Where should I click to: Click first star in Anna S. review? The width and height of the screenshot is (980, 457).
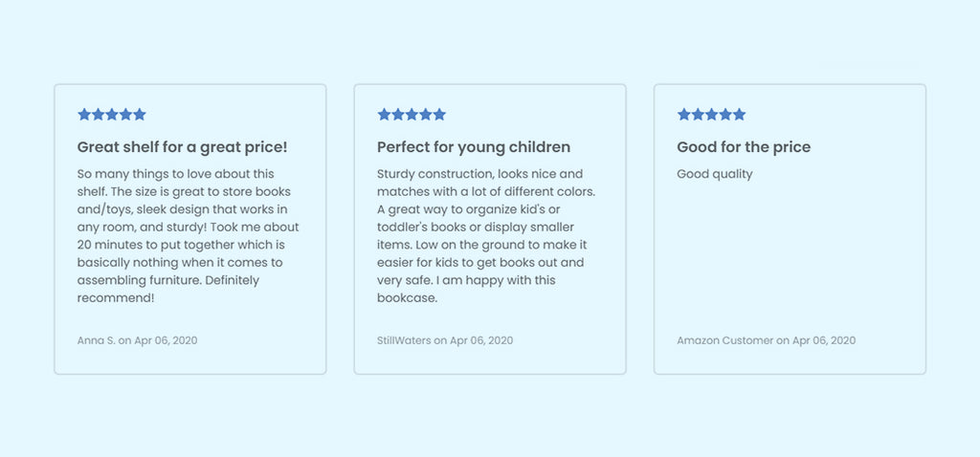84,115
